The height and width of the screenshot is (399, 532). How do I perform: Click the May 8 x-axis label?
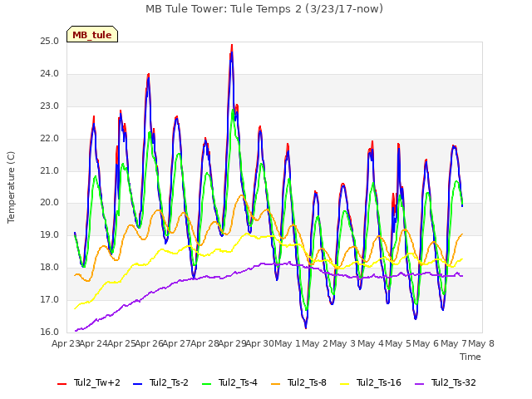(x=481, y=343)
